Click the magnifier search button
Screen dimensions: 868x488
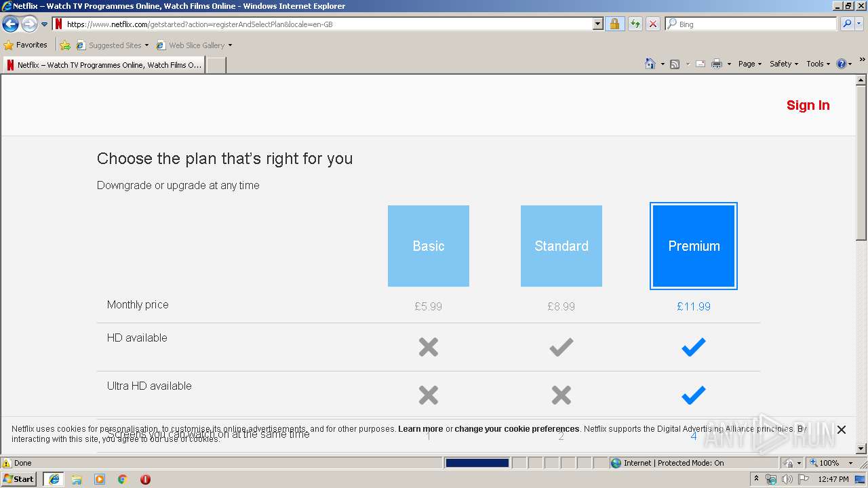[x=846, y=24]
